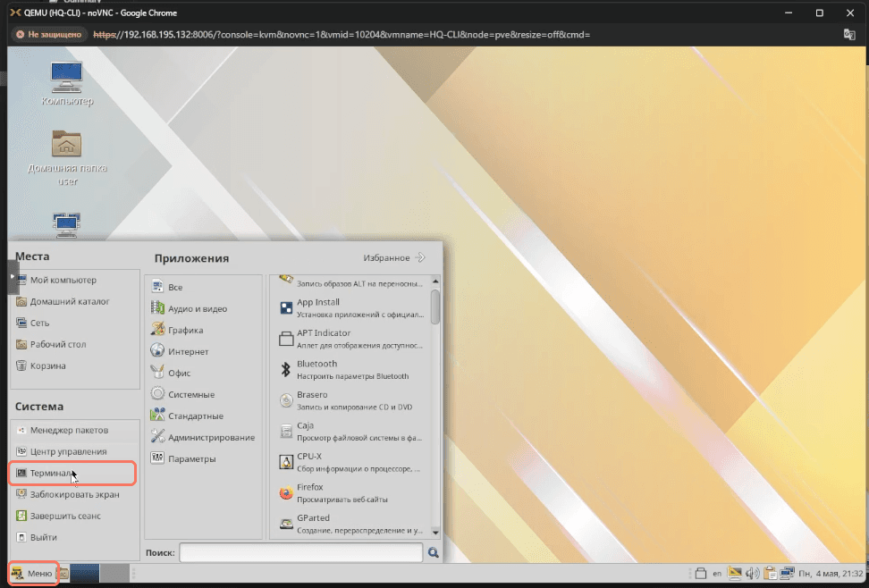The image size is (869, 588).
Task: Click the show-desktop icon beside Меню
Action: (63, 574)
